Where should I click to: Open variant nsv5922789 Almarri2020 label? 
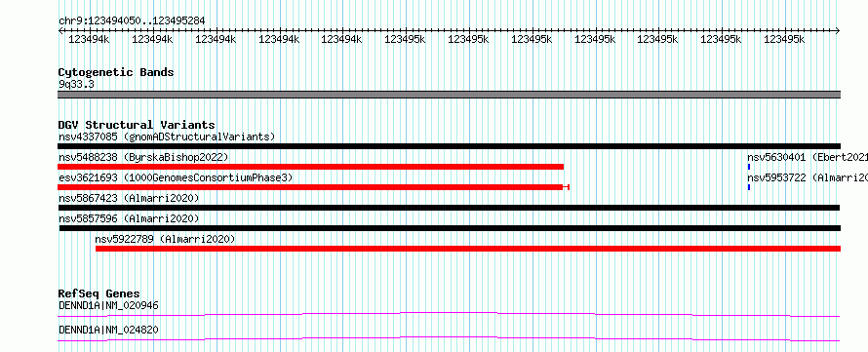click(165, 239)
